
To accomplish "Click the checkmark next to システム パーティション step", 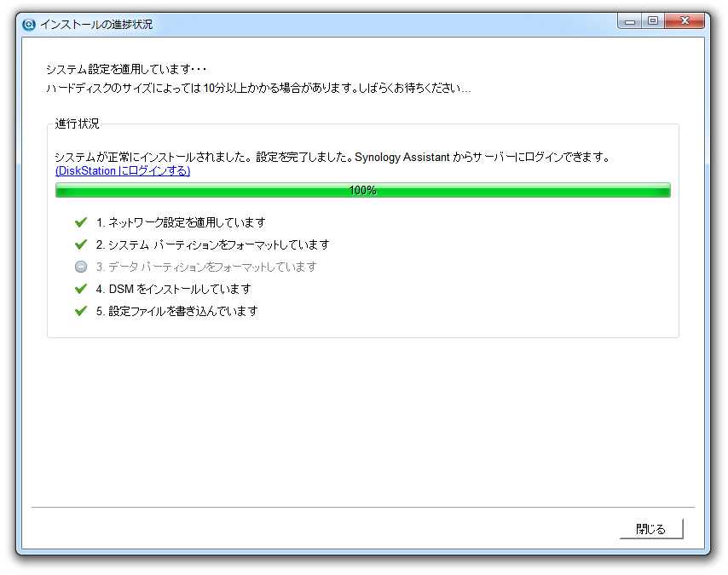I will (81, 244).
